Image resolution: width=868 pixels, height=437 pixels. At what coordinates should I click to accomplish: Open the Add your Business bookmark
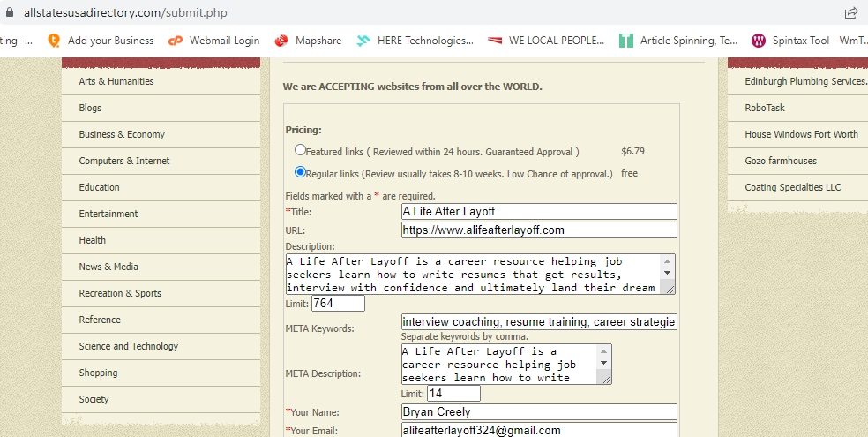(101, 41)
